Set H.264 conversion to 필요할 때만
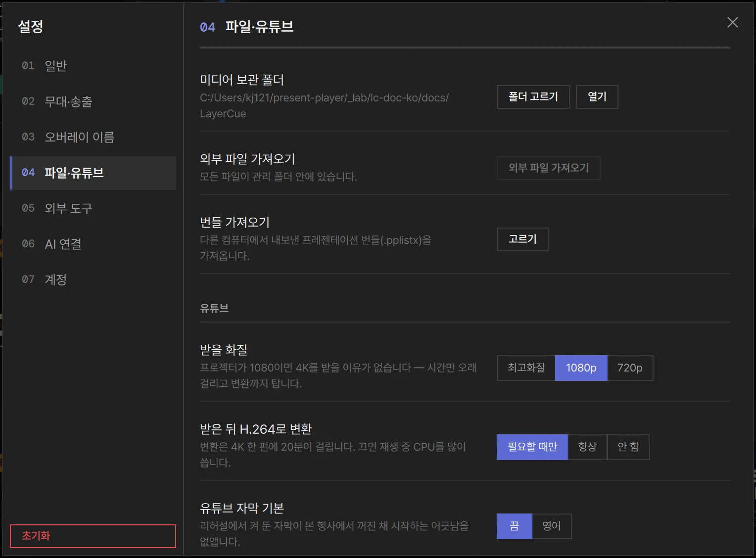This screenshot has width=756, height=558. [x=532, y=447]
